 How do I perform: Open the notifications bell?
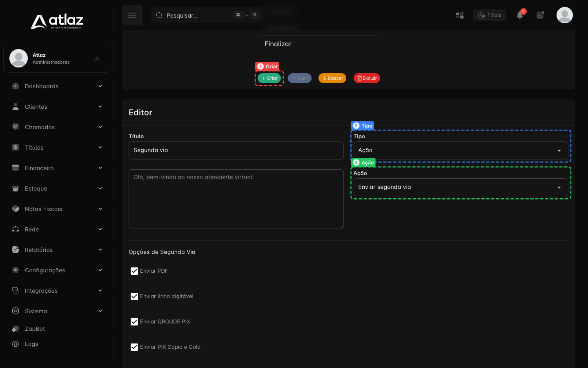(520, 15)
